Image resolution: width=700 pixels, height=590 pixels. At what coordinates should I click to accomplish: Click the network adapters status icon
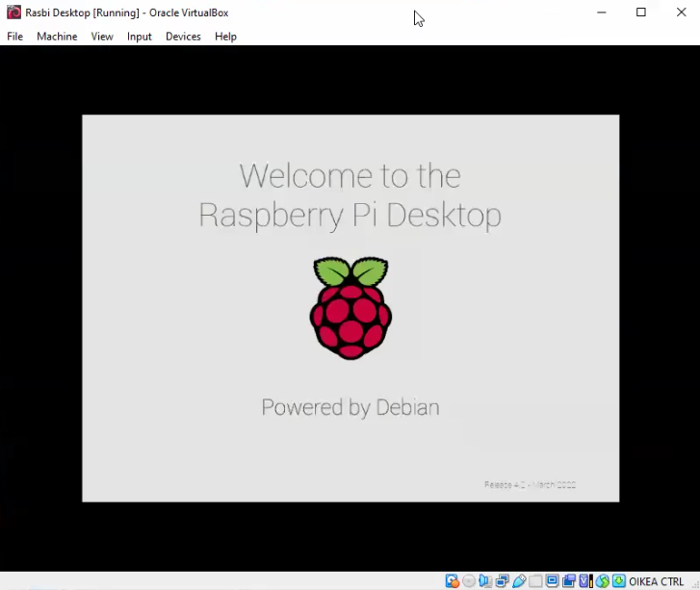tap(502, 581)
